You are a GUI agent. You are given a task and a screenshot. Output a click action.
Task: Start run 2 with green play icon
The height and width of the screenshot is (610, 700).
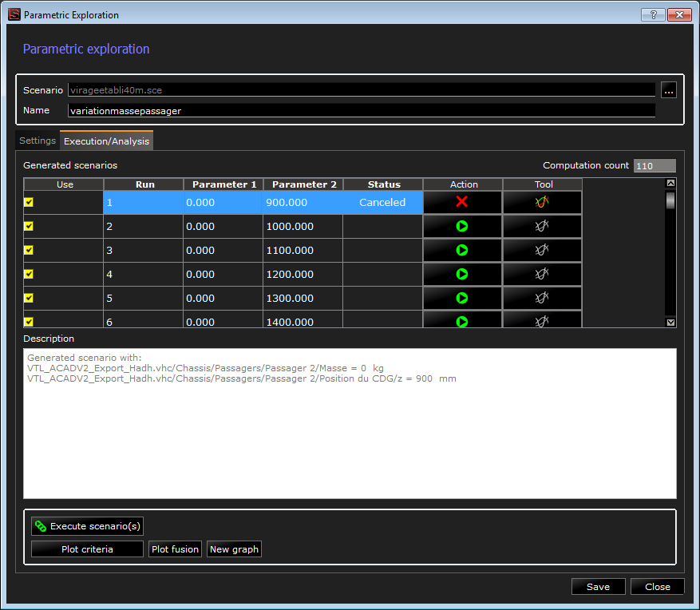point(461,226)
